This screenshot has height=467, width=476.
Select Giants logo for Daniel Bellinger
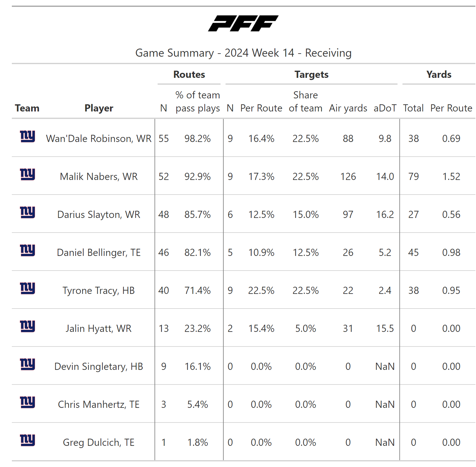[27, 250]
